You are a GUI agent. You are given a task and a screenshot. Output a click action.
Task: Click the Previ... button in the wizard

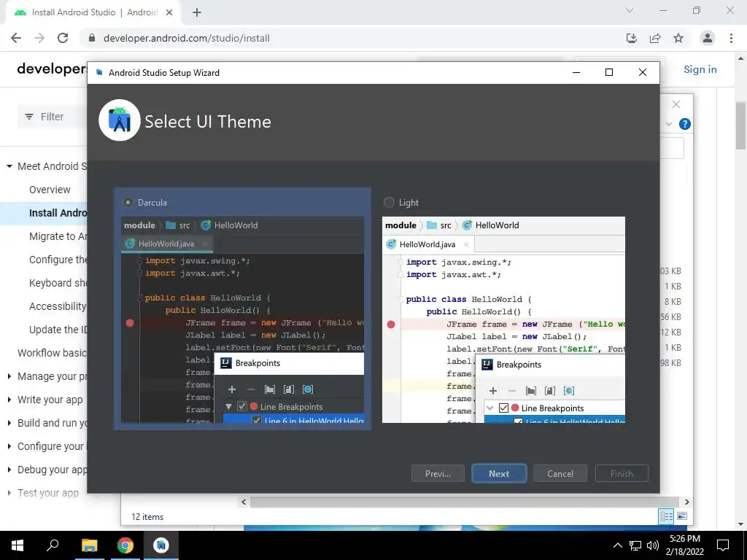coord(438,473)
